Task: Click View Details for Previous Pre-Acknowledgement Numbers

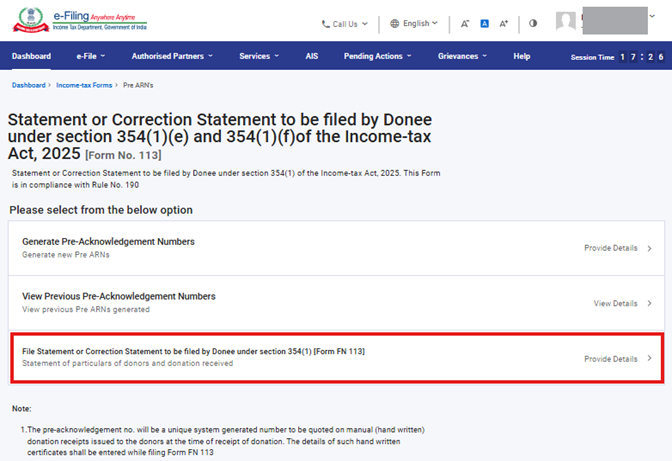Action: pos(621,303)
